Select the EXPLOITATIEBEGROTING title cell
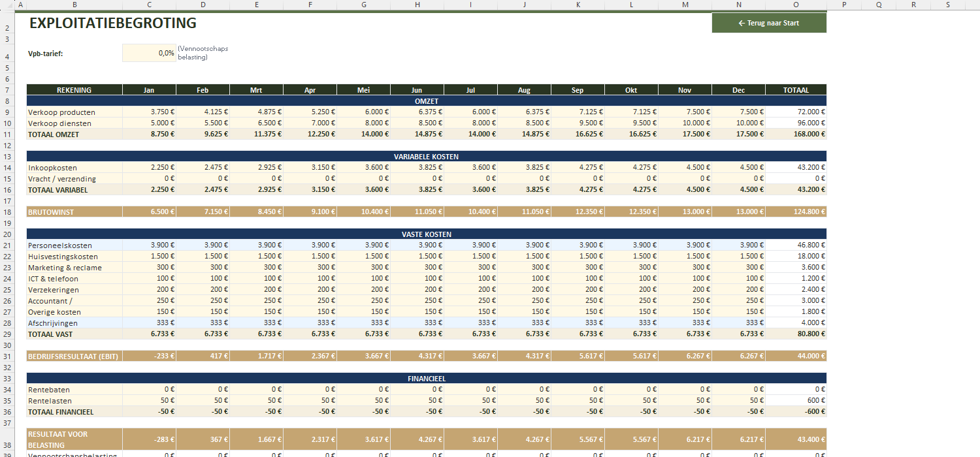Image resolution: width=980 pixels, height=457 pixels. click(x=113, y=23)
